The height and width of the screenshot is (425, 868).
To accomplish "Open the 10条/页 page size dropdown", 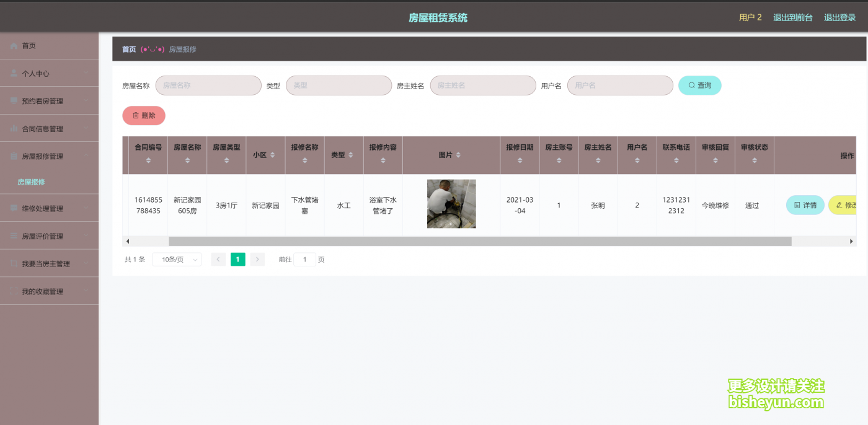I will click(177, 260).
